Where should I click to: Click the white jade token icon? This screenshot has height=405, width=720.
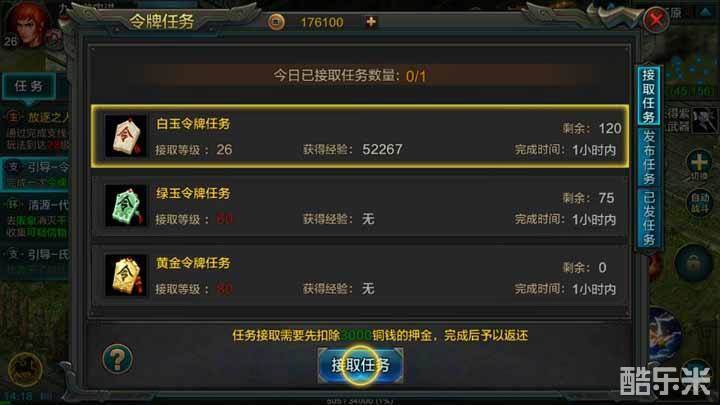click(x=126, y=136)
